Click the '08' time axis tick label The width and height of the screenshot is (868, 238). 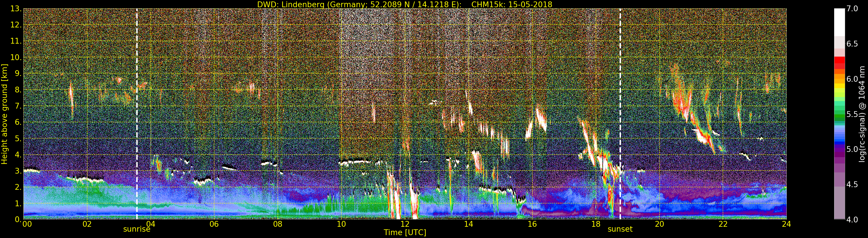[x=278, y=224]
